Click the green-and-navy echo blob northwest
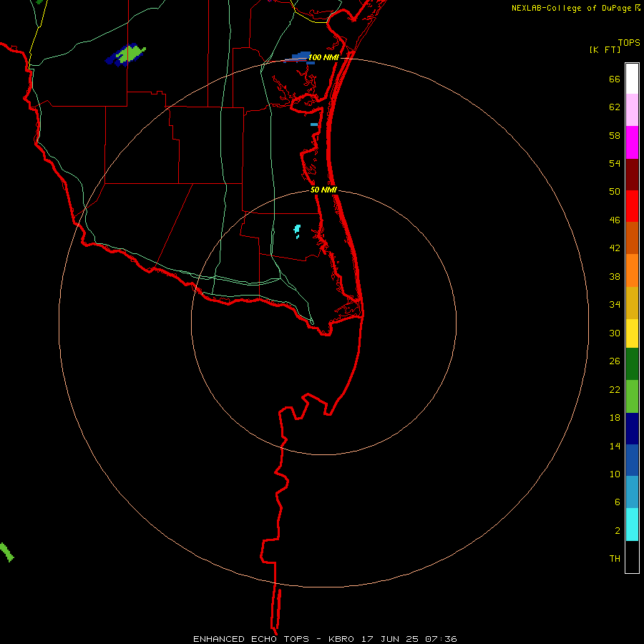This screenshot has height=644, width=644. coord(126,55)
